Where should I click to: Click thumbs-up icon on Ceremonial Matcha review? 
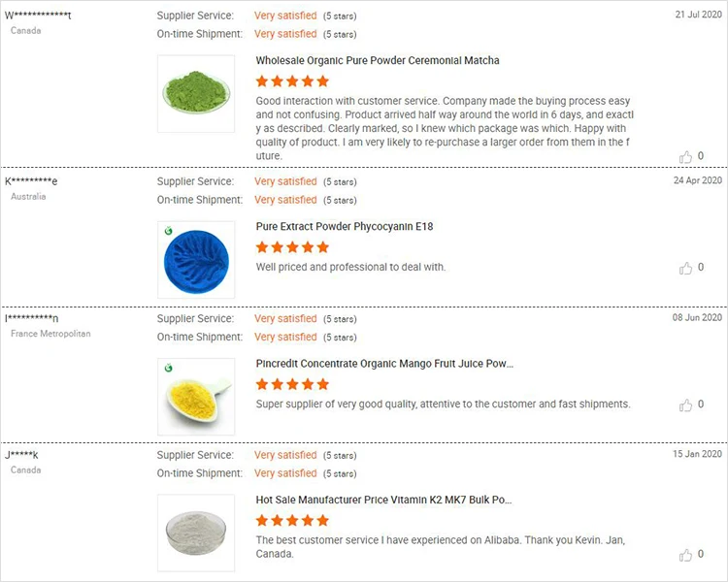click(x=686, y=156)
